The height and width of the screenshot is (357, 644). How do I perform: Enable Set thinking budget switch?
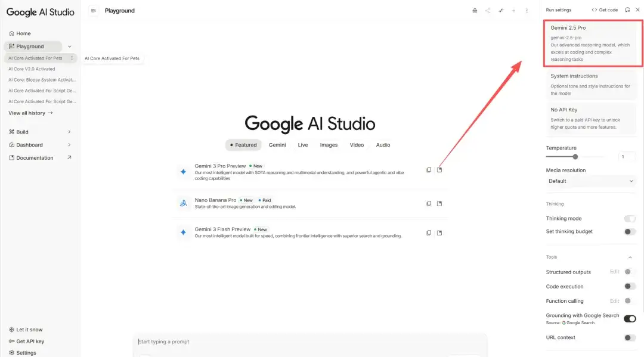(x=630, y=232)
